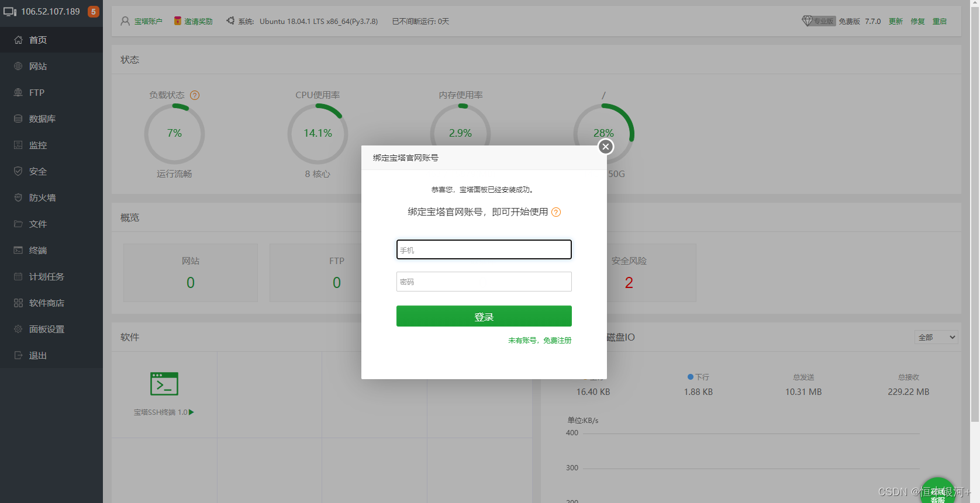Screen dimensions: 980x503
Task: Click the play arrow after 宝塔SSH终端 1.0
Action: click(191, 412)
